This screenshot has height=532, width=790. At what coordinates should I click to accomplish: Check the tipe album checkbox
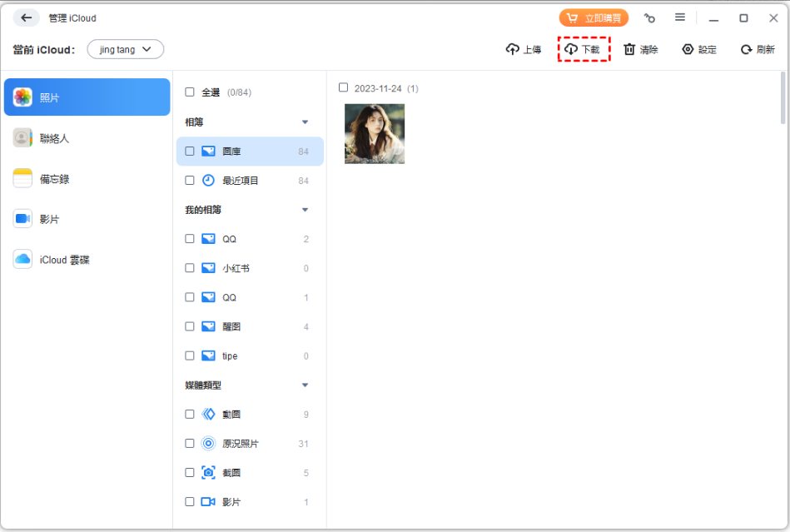190,355
